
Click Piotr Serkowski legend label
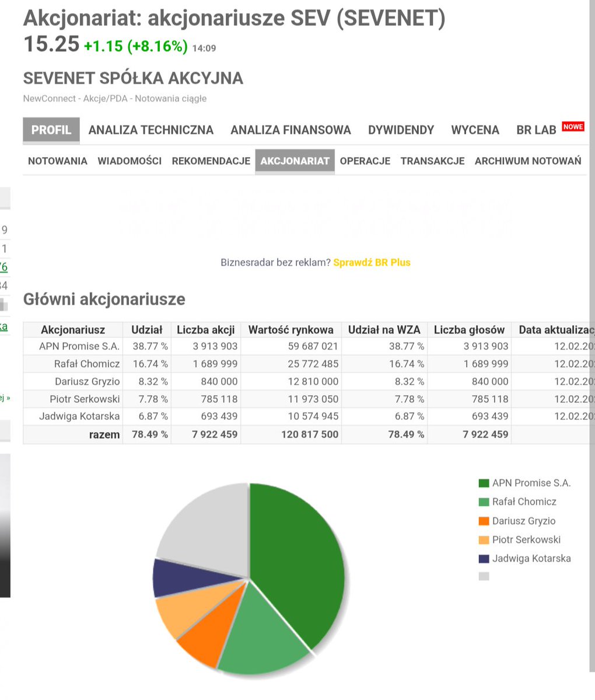point(526,539)
